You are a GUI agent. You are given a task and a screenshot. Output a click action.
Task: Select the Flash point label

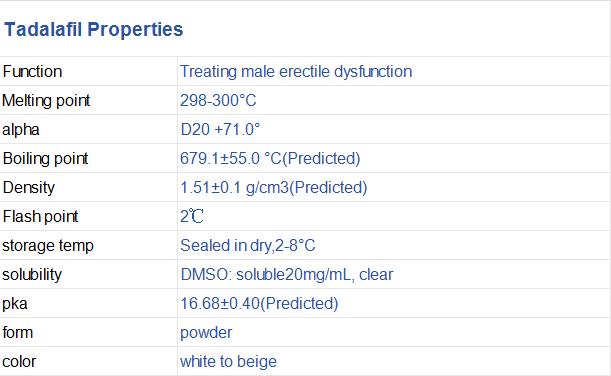40,217
